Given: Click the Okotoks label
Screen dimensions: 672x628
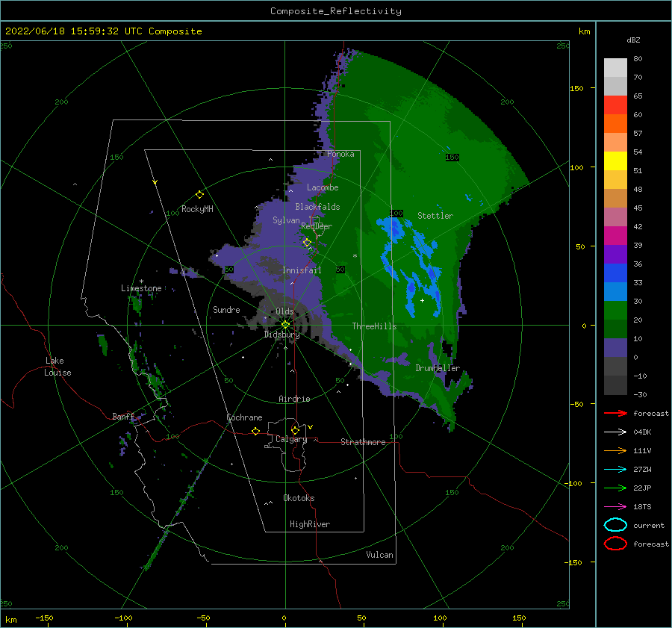Looking at the screenshot, I should (299, 498).
